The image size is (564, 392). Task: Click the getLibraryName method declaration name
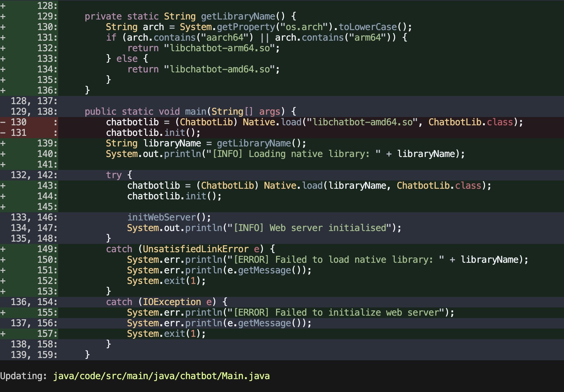click(238, 17)
